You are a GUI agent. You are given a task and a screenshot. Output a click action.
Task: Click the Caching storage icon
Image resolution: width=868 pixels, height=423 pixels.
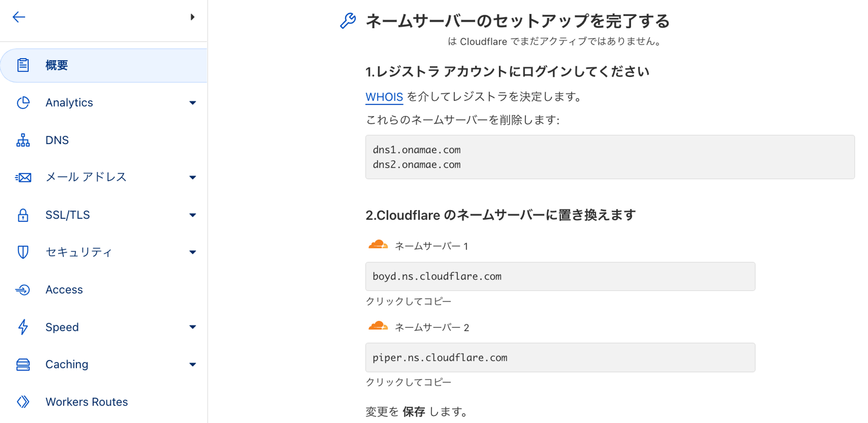(x=23, y=364)
